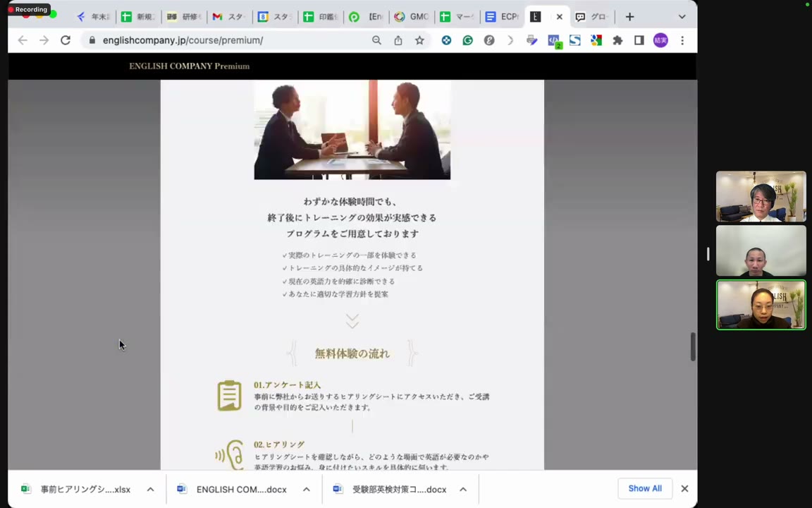Open the Grammarly extension icon
Image resolution: width=812 pixels, height=508 pixels.
pos(467,40)
